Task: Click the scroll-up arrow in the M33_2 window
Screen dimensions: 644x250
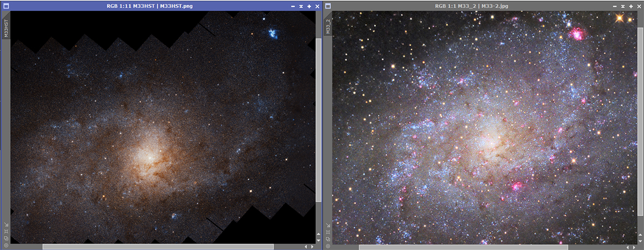Action: pyautogui.click(x=640, y=235)
